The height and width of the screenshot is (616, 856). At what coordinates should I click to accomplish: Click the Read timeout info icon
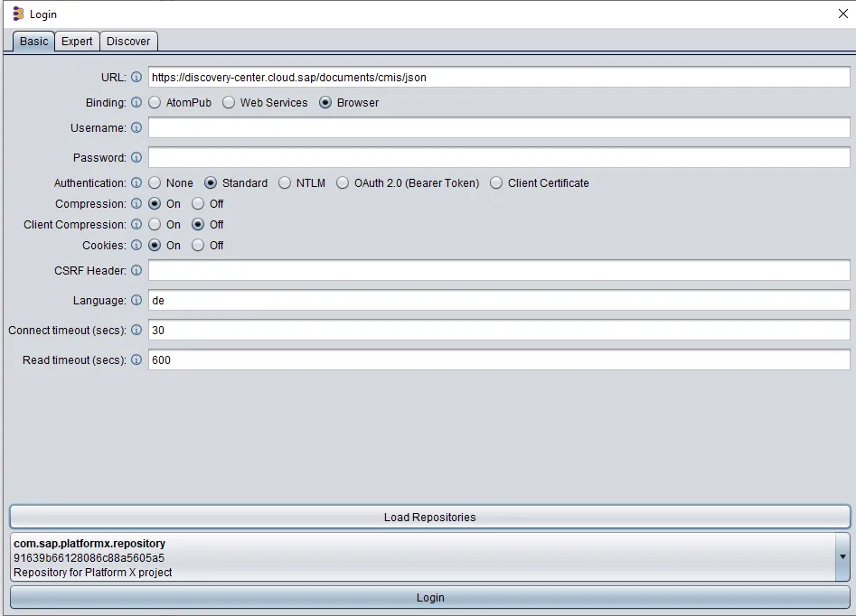(x=136, y=360)
